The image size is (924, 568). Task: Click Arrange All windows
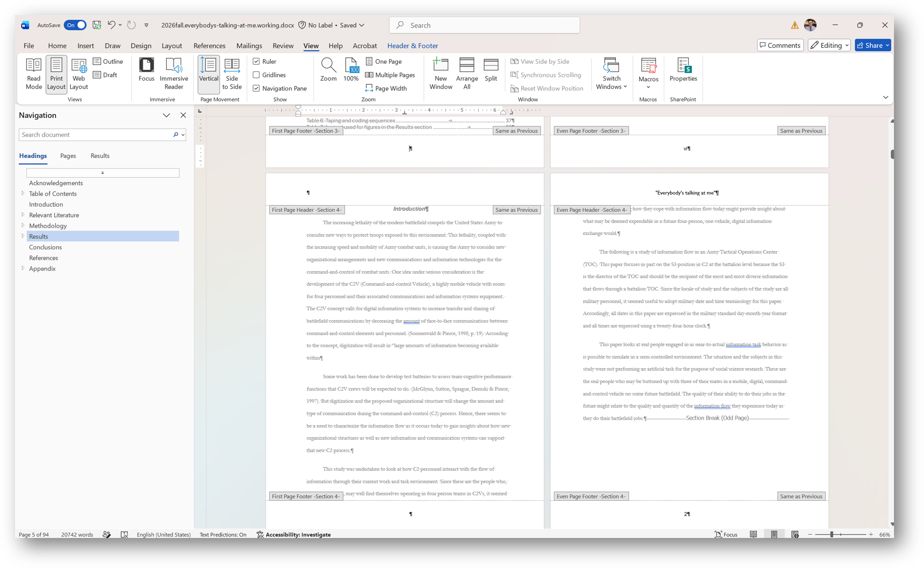point(467,74)
